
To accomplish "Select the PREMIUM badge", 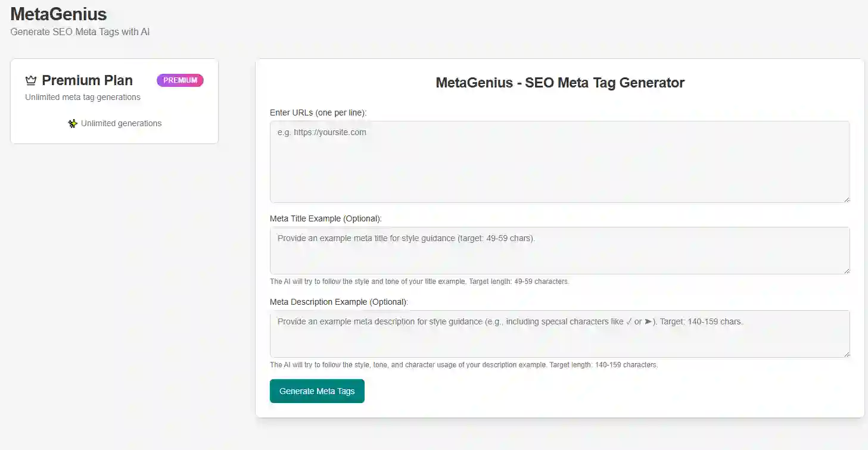I will point(180,80).
